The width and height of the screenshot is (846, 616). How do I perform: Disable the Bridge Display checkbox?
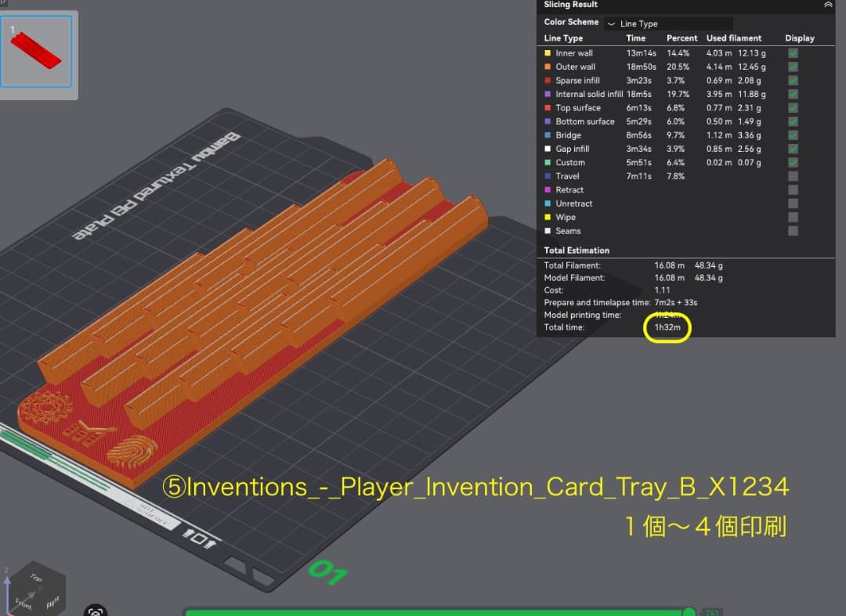(793, 135)
